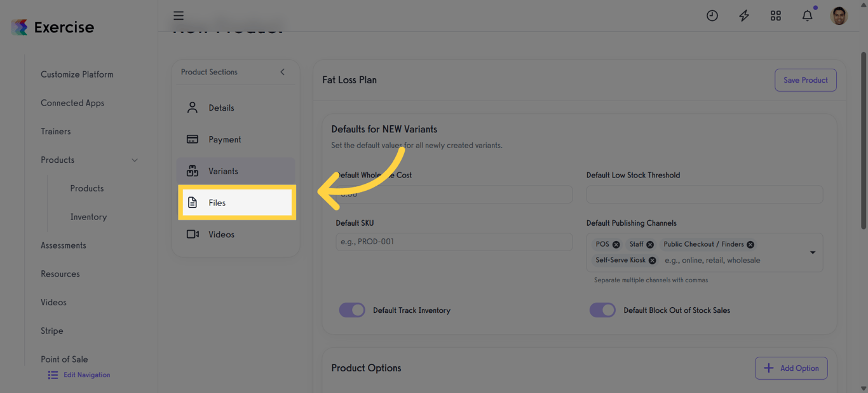
Task: Select the Videos camera icon
Action: coord(193,234)
